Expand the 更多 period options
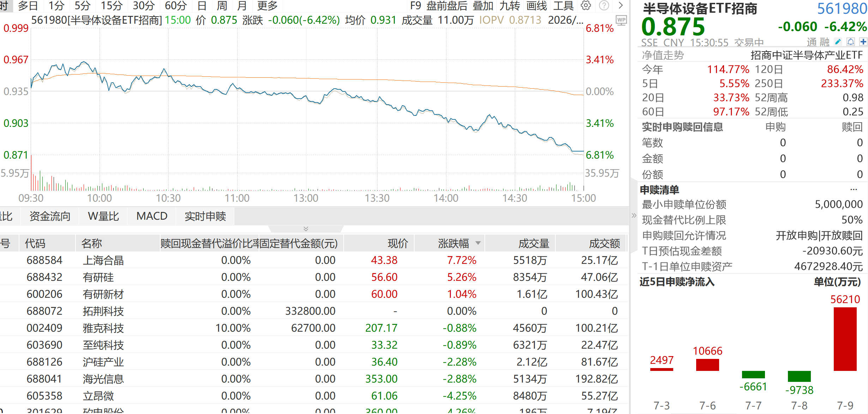868x414 pixels. tap(267, 6)
